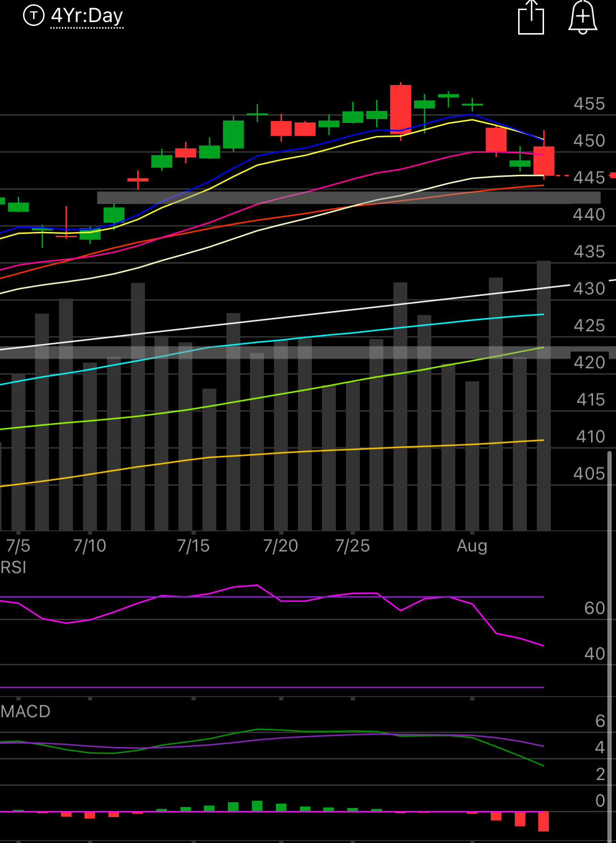
Task: Click the 405 price axis label
Action: (589, 474)
